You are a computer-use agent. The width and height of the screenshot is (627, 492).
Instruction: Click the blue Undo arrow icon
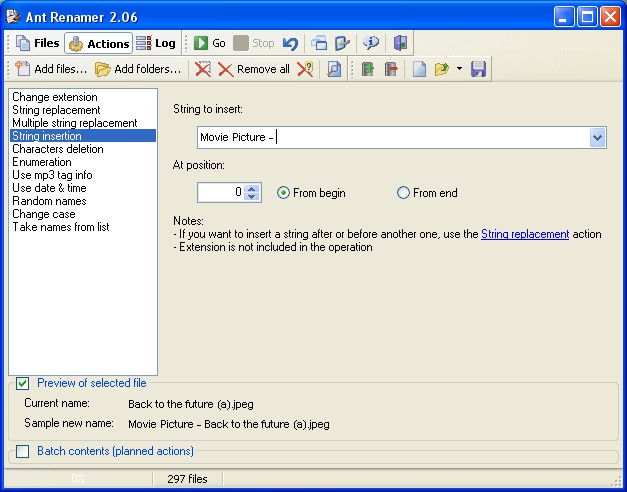[x=290, y=44]
